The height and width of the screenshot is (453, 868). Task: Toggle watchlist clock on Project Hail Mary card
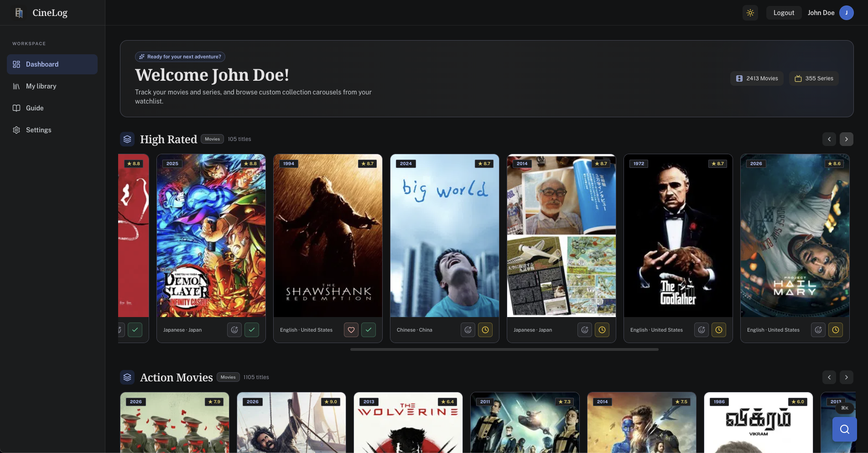836,330
